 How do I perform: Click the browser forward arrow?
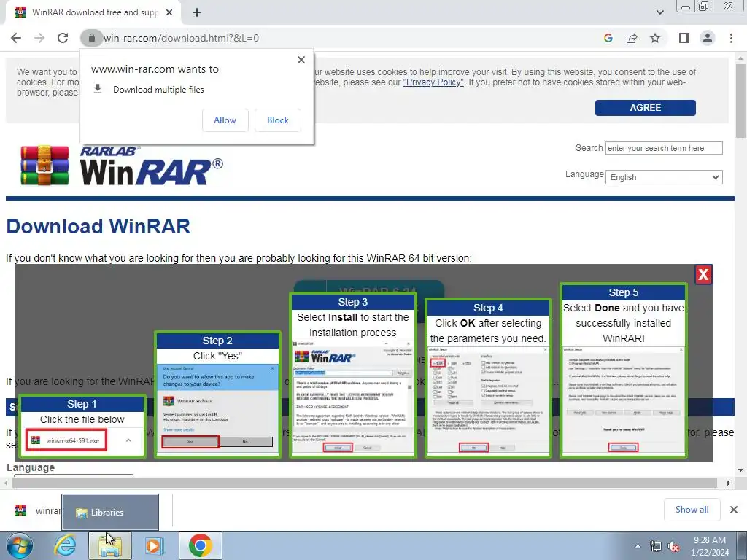click(39, 38)
